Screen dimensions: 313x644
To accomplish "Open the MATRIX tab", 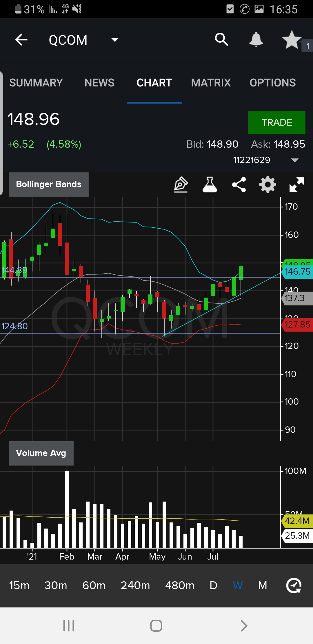I will [211, 83].
